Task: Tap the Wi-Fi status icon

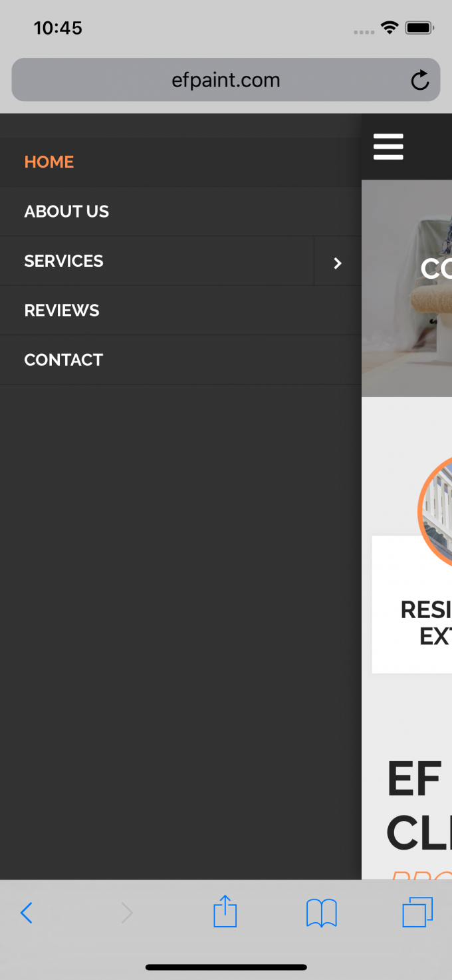Action: [390, 28]
